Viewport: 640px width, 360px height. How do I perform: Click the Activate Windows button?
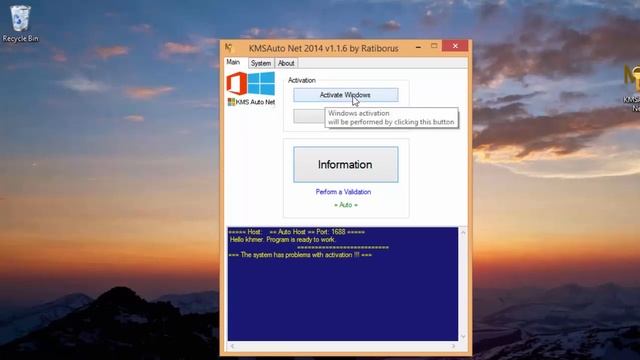tap(346, 95)
